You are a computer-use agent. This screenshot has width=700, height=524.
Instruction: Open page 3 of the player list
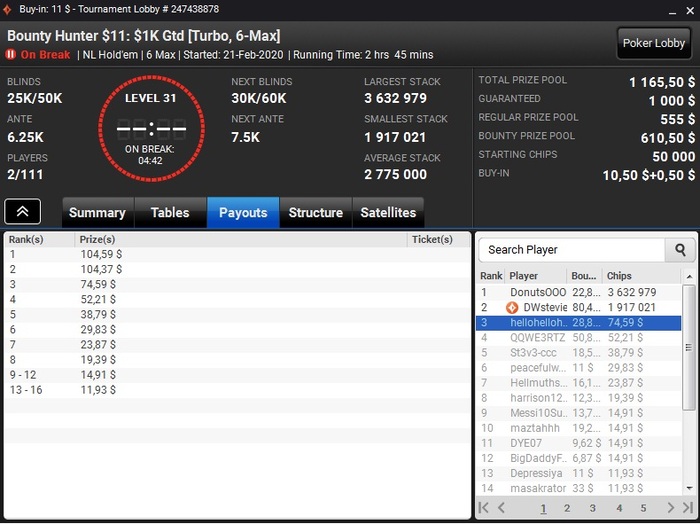[x=592, y=508]
